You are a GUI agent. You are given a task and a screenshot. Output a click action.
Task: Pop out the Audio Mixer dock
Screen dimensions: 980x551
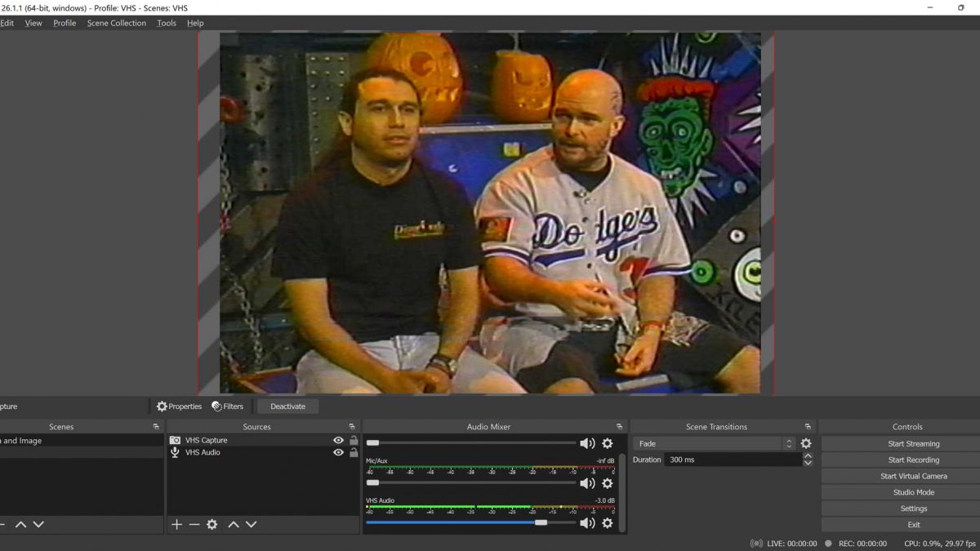619,427
